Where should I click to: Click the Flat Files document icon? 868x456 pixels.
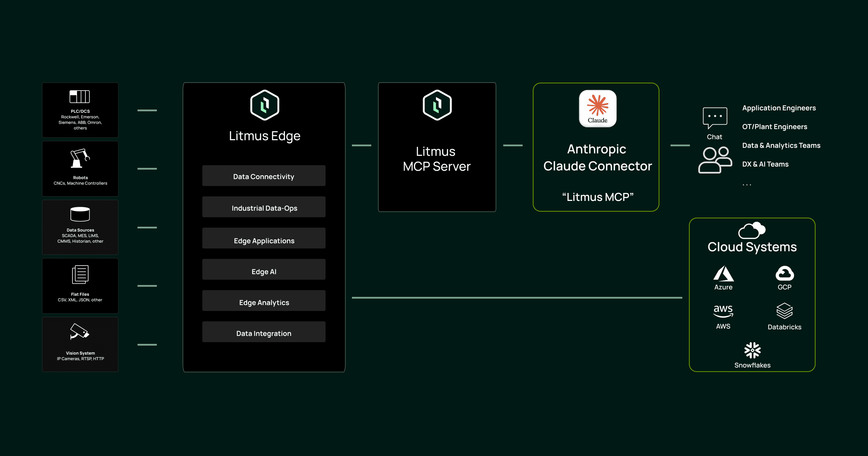(80, 275)
